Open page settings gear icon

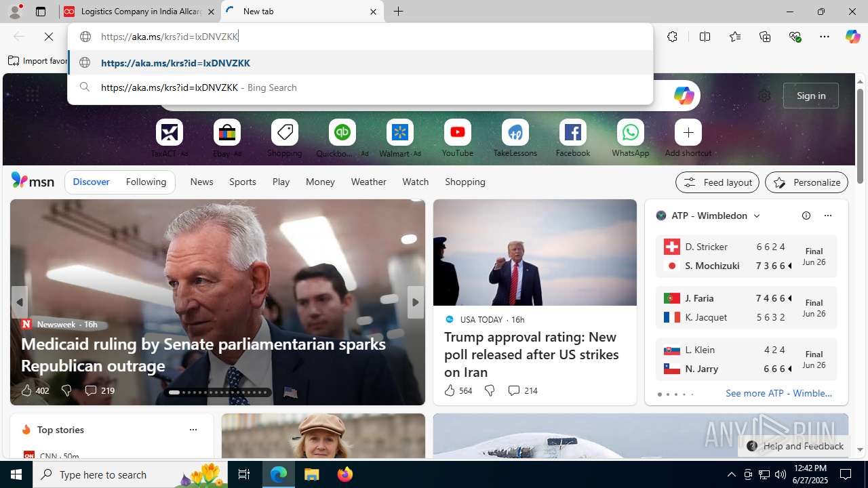[764, 96]
